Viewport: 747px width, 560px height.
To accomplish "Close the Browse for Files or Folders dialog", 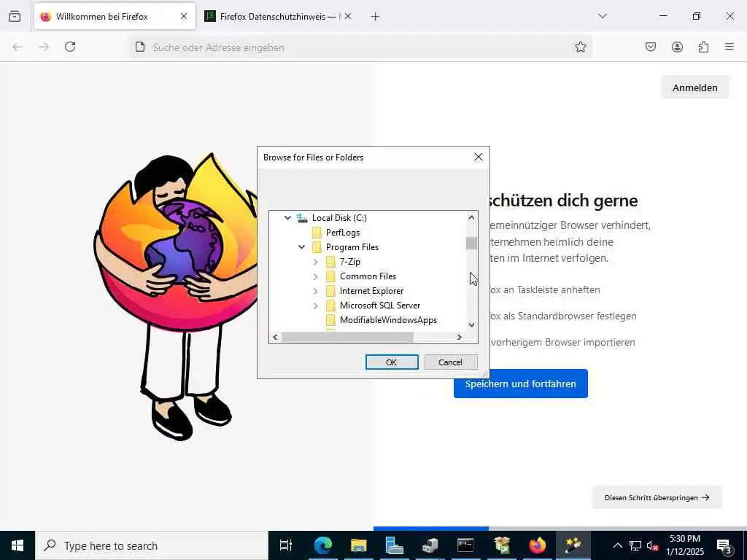I will click(x=479, y=157).
